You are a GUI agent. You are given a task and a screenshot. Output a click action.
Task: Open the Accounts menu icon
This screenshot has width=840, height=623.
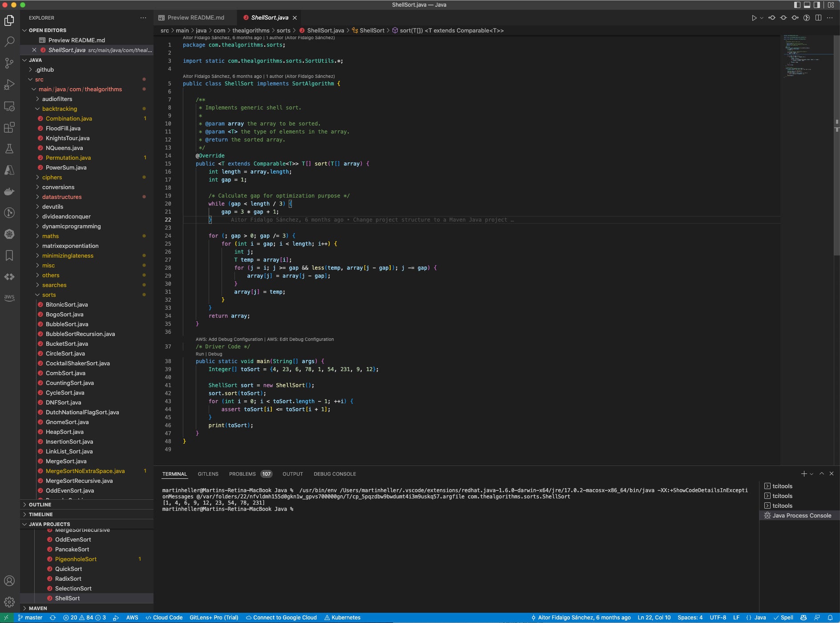(x=9, y=581)
